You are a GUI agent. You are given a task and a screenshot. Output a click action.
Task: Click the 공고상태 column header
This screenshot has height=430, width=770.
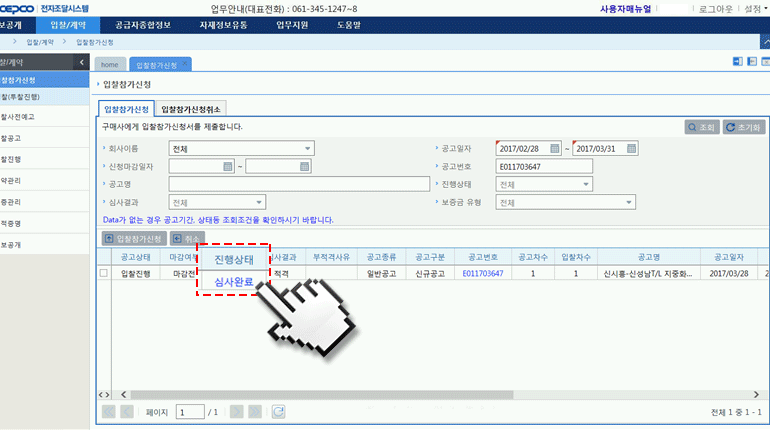pyautogui.click(x=136, y=257)
